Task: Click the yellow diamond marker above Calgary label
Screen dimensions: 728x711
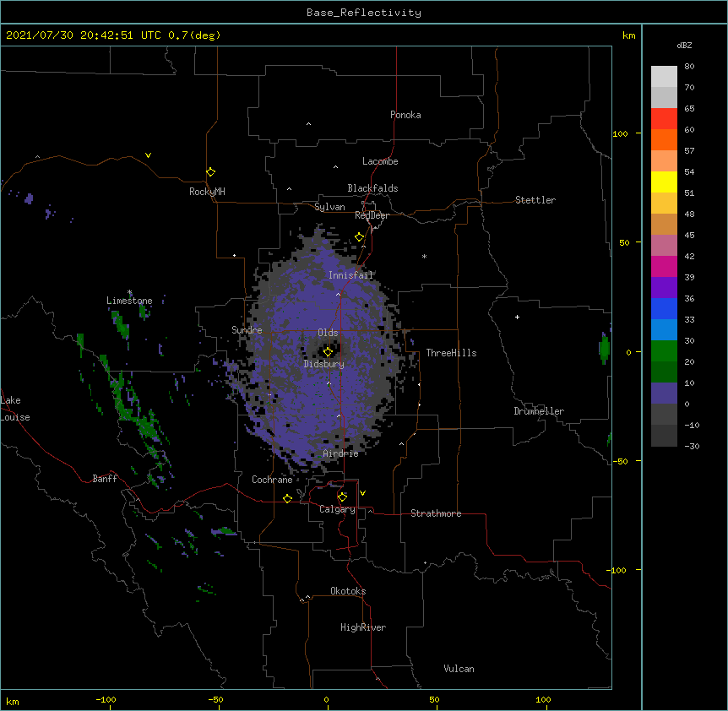Action: [342, 497]
